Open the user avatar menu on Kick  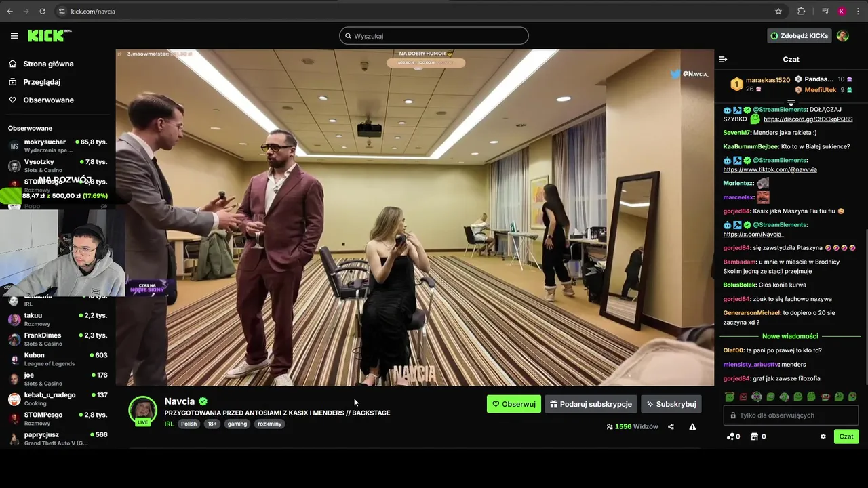(x=842, y=36)
